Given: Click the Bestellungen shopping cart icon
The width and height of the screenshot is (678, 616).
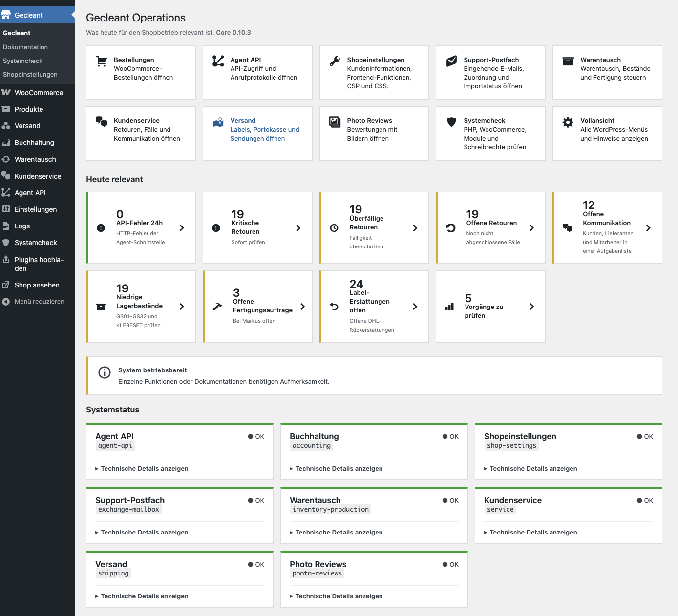Looking at the screenshot, I should [102, 61].
